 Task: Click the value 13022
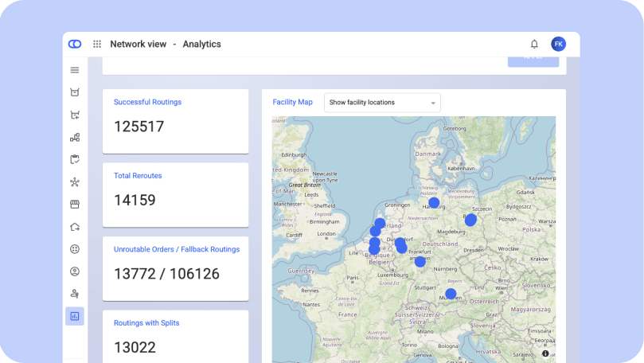135,347
